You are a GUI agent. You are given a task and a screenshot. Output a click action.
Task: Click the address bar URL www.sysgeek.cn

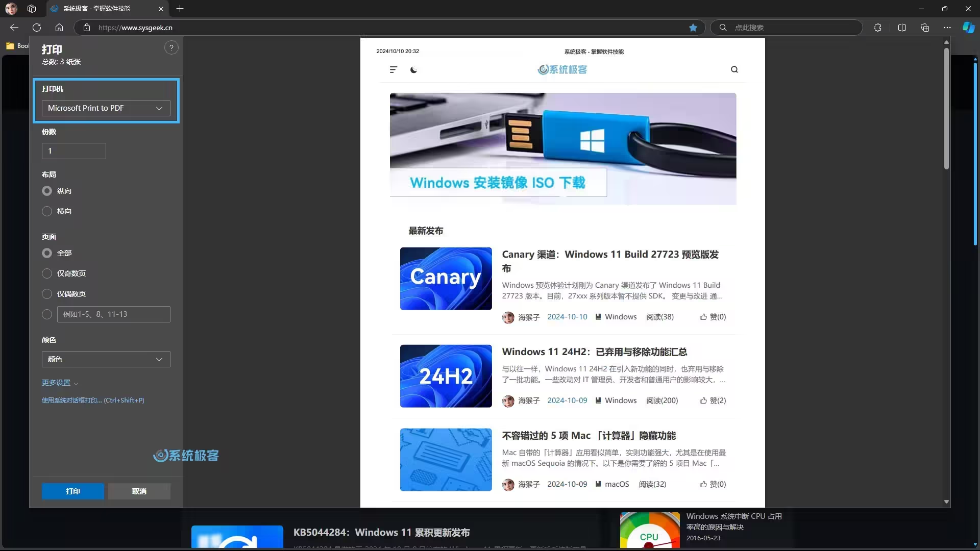pyautogui.click(x=135, y=28)
